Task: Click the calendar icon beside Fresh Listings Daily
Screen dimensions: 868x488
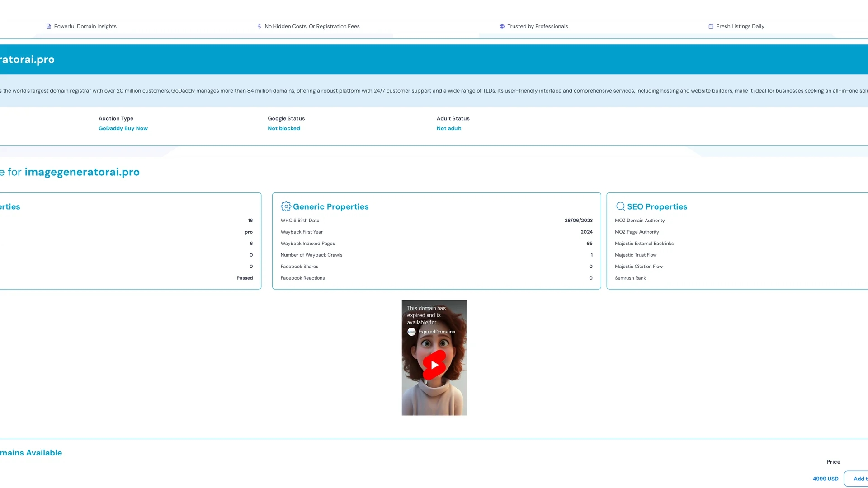Action: [x=711, y=27]
